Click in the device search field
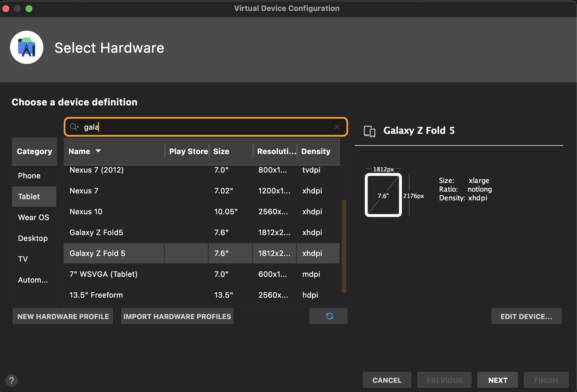 point(206,127)
